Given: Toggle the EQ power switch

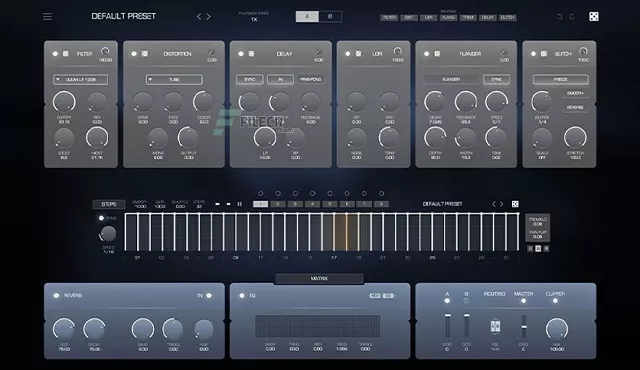Looking at the screenshot, I should pos(242,296).
